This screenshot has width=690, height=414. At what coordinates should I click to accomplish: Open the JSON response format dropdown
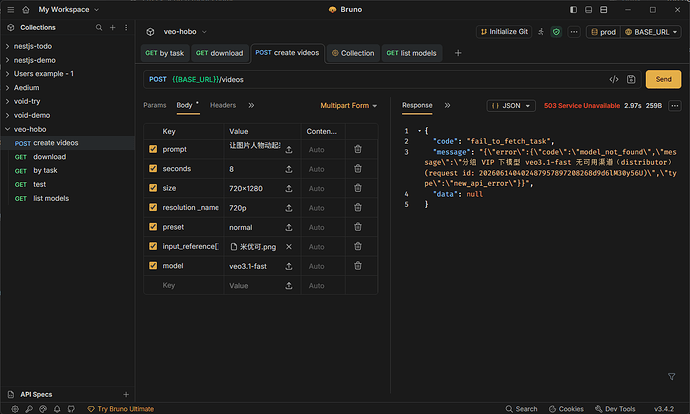point(511,106)
